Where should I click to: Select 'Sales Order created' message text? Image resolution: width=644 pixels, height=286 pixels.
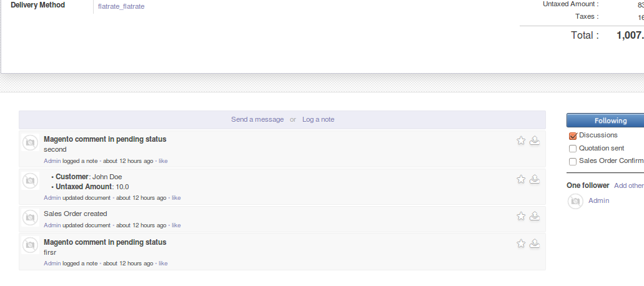click(x=76, y=214)
